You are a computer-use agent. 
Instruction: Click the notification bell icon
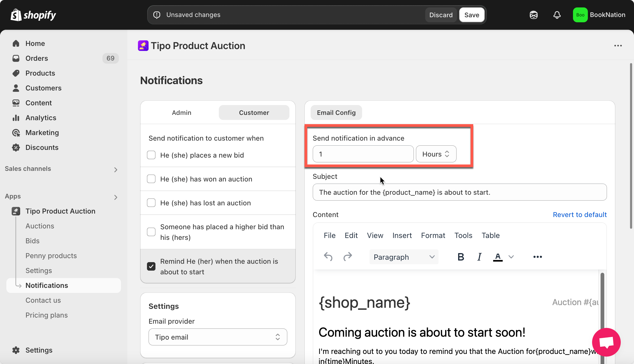pyautogui.click(x=557, y=15)
